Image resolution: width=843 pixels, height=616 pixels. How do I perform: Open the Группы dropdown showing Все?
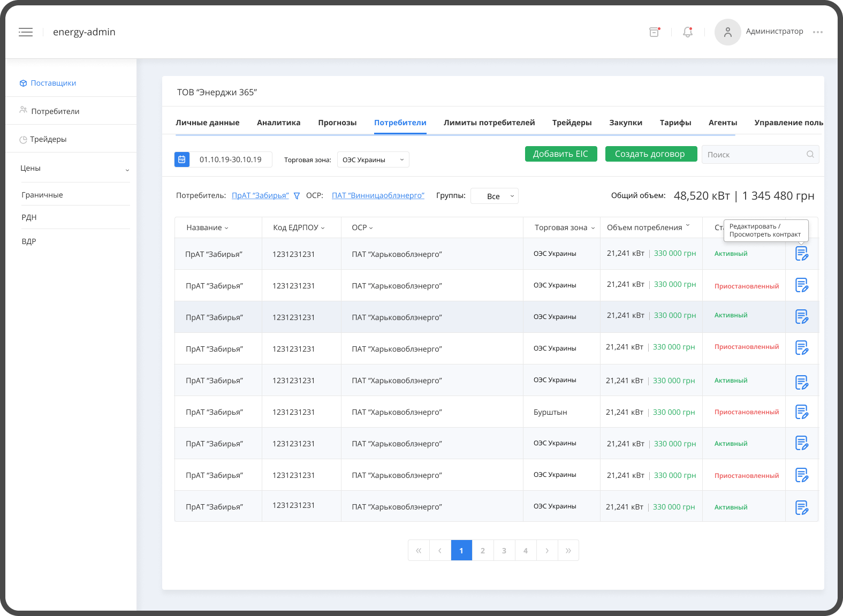[494, 196]
